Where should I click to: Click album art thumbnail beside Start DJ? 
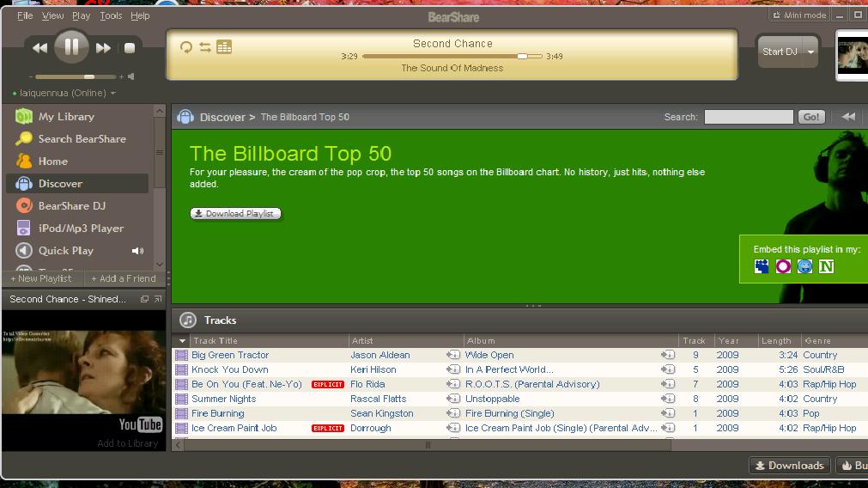tap(852, 55)
